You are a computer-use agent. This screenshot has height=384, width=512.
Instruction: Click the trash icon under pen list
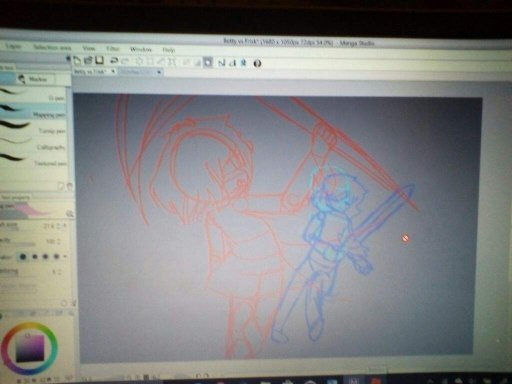click(x=70, y=187)
